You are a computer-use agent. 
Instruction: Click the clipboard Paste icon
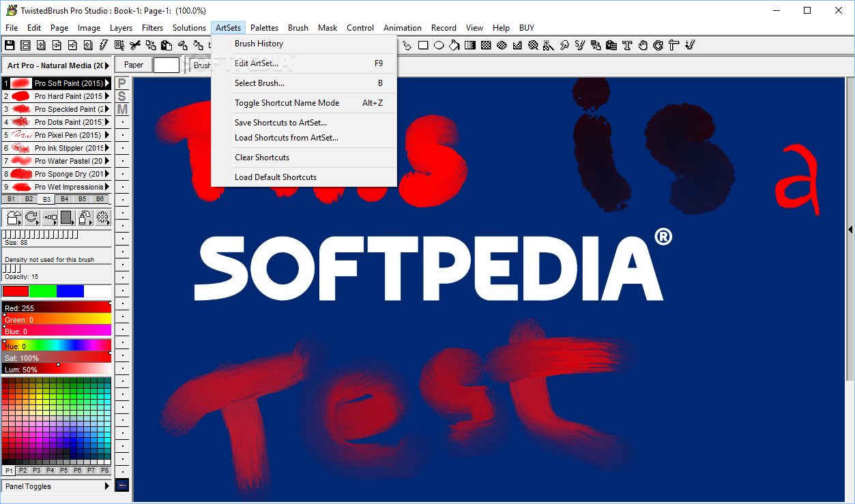166,45
